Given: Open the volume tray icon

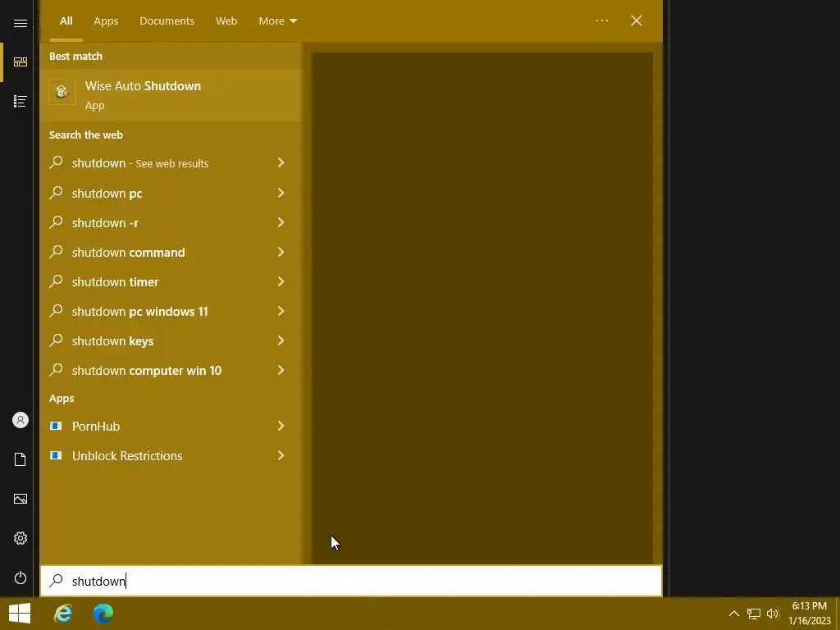Looking at the screenshot, I should click(773, 614).
